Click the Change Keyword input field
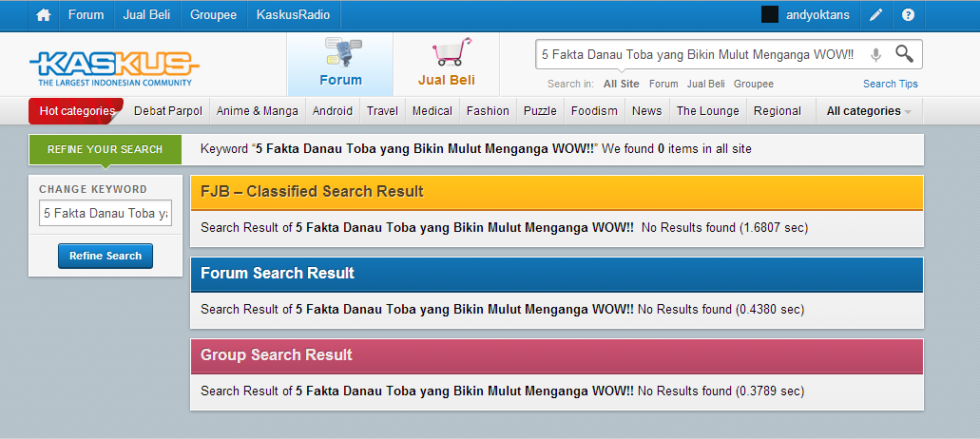The height and width of the screenshot is (439, 980). coord(105,213)
